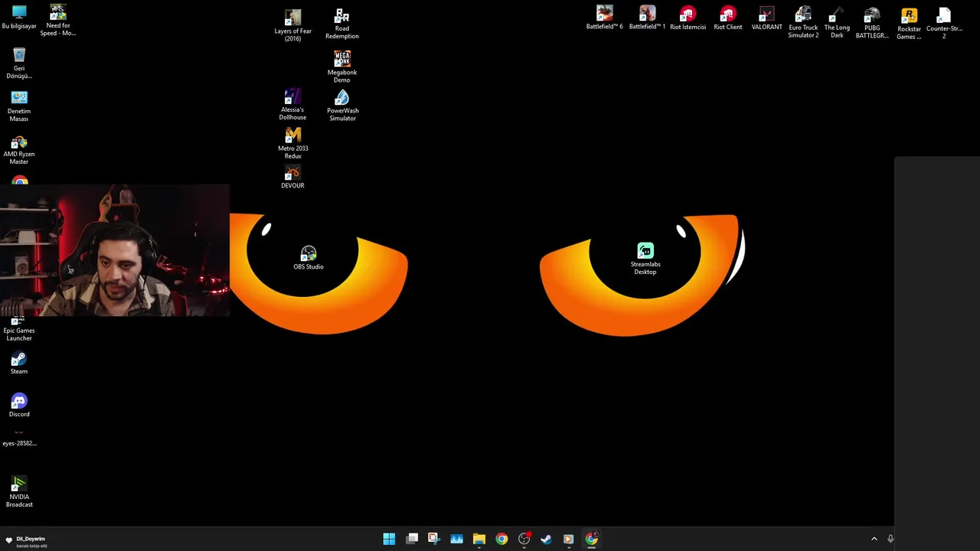The height and width of the screenshot is (551, 980).
Task: Select the Denetim Masası icon
Action: (19, 106)
